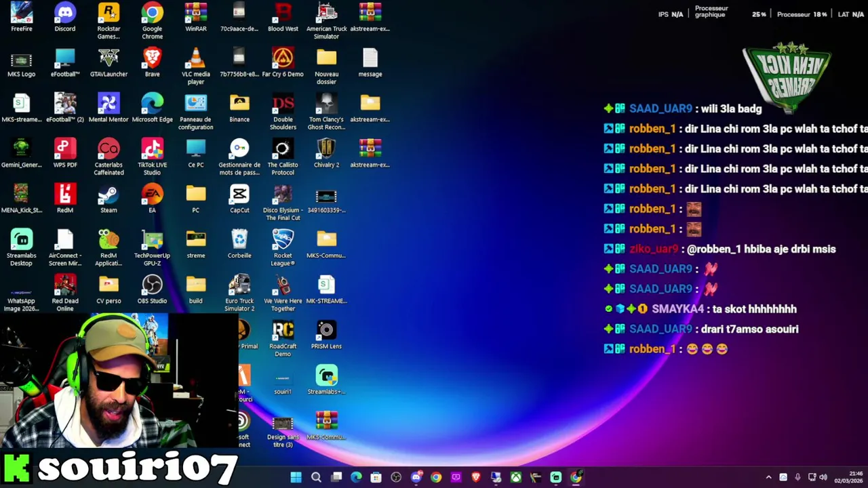Open Streamlabs Desktop shortcut
The height and width of the screenshot is (488, 868).
[x=21, y=248]
